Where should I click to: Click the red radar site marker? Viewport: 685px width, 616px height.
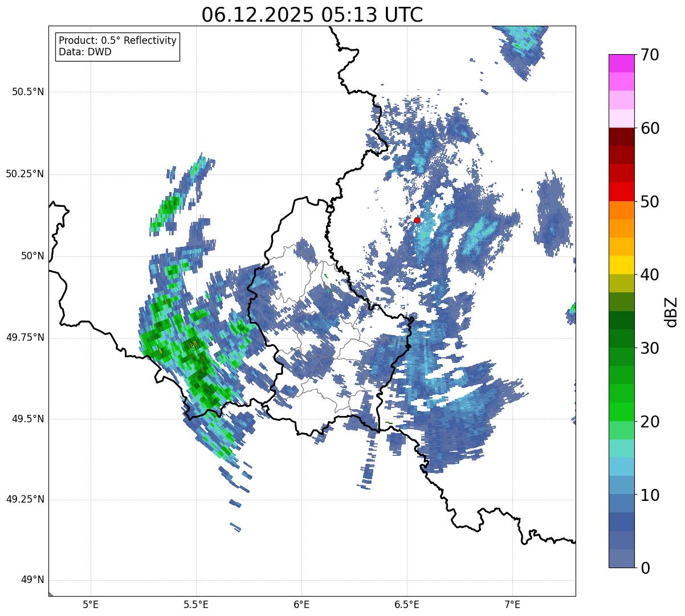click(417, 220)
